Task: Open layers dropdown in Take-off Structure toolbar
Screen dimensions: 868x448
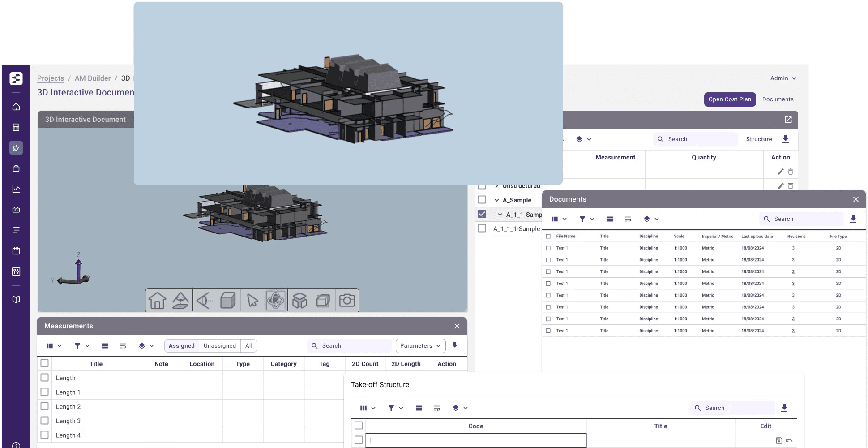Action: point(460,408)
